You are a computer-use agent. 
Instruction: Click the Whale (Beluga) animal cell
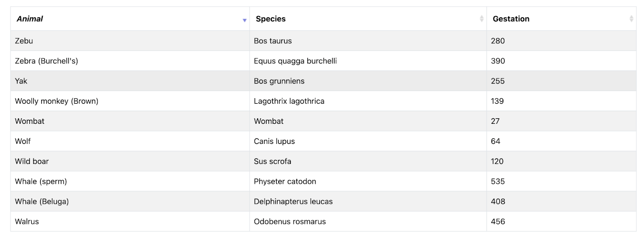point(42,201)
